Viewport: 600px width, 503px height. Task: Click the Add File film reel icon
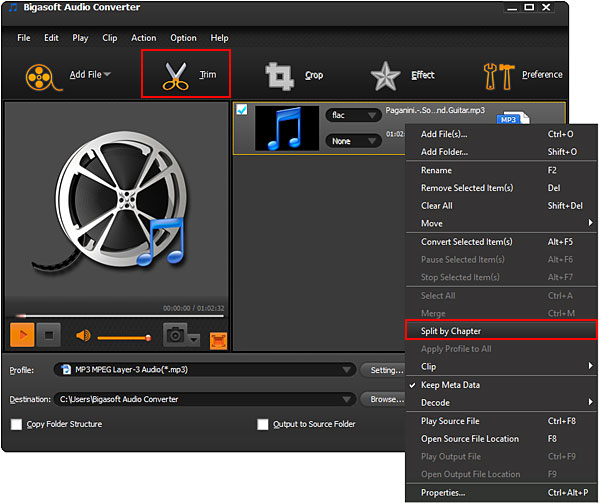43,77
